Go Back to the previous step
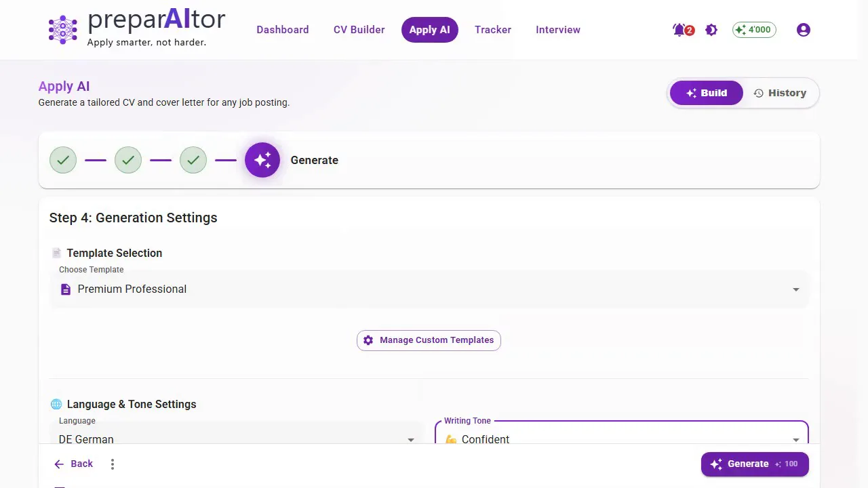Screen dimensions: 868x488 pos(73,464)
